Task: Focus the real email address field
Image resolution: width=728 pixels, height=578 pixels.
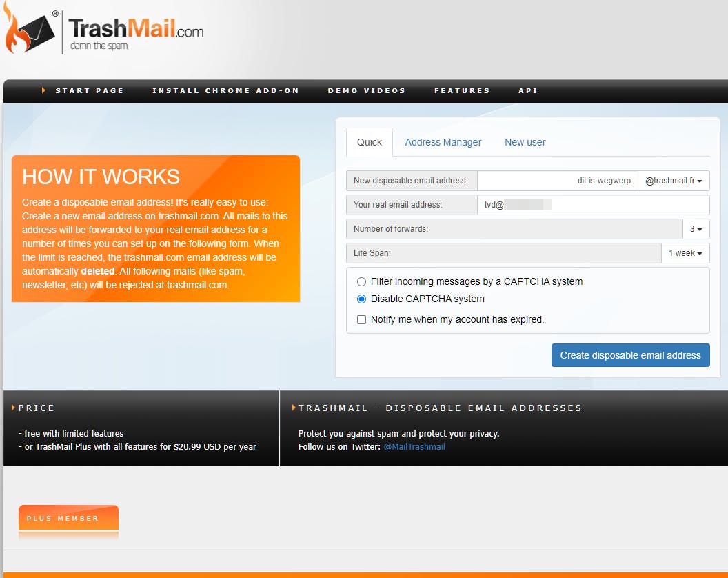Action: click(594, 205)
